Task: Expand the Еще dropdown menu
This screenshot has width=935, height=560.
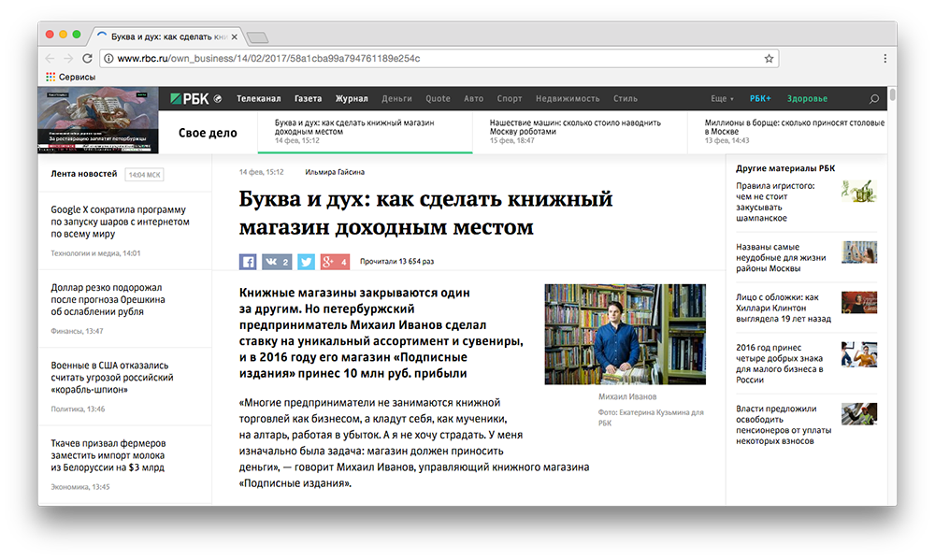Action: pyautogui.click(x=722, y=99)
